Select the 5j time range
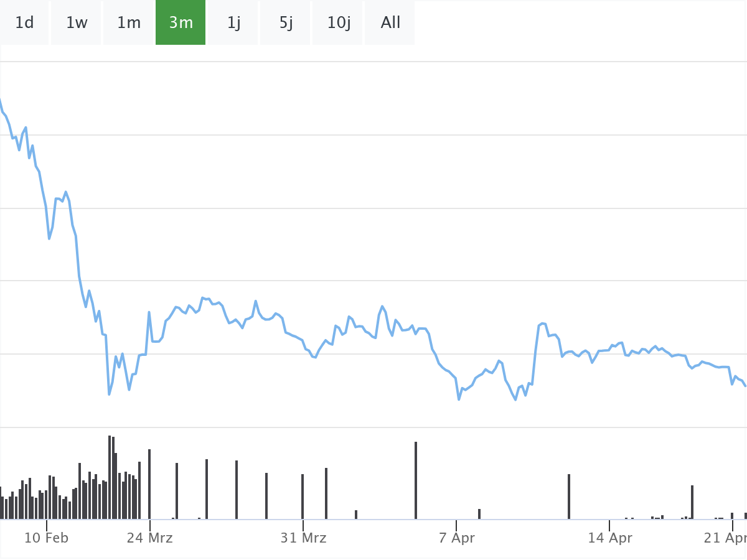 click(x=286, y=23)
